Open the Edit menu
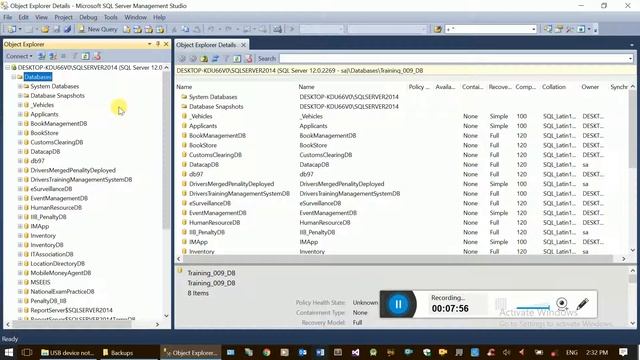The height and width of the screenshot is (360, 640). [x=24, y=17]
